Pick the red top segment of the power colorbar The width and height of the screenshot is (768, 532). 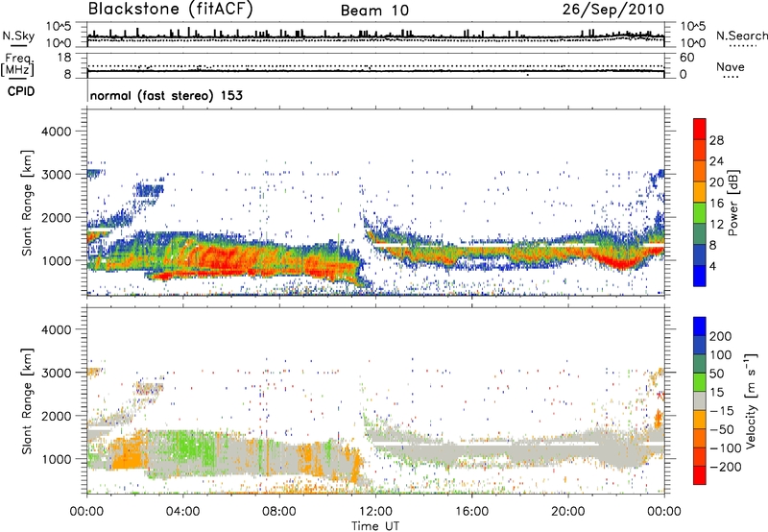700,129
